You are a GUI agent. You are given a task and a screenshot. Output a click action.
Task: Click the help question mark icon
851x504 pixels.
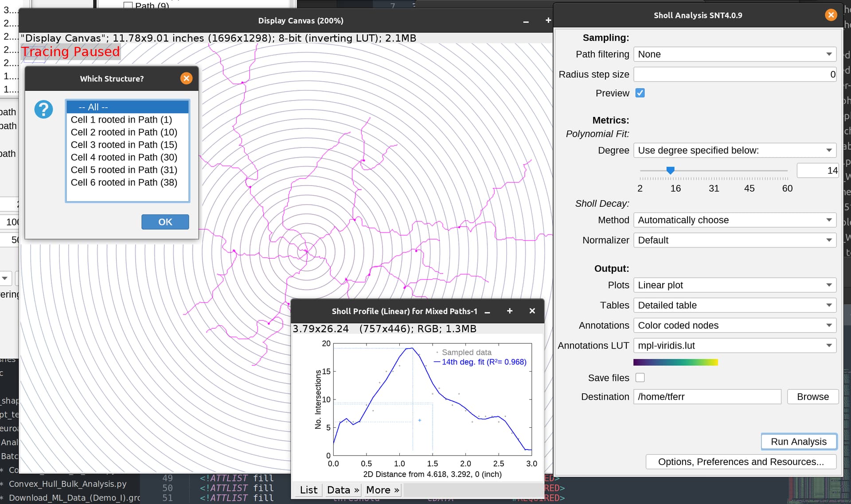pos(43,109)
